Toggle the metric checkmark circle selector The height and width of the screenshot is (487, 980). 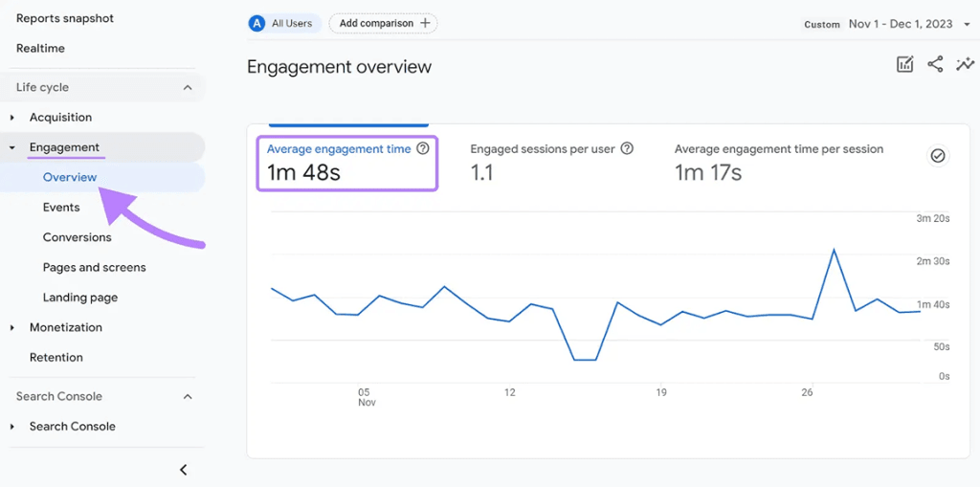point(938,156)
